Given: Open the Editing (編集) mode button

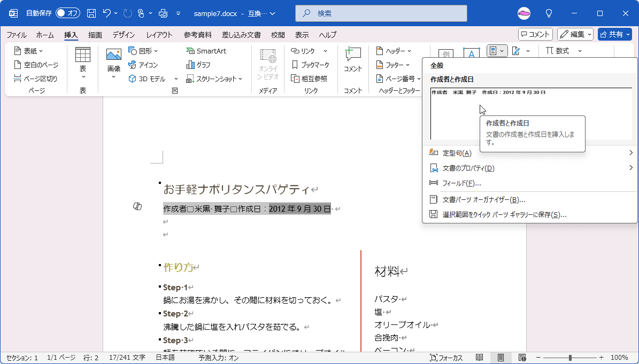Looking at the screenshot, I should pyautogui.click(x=575, y=35).
